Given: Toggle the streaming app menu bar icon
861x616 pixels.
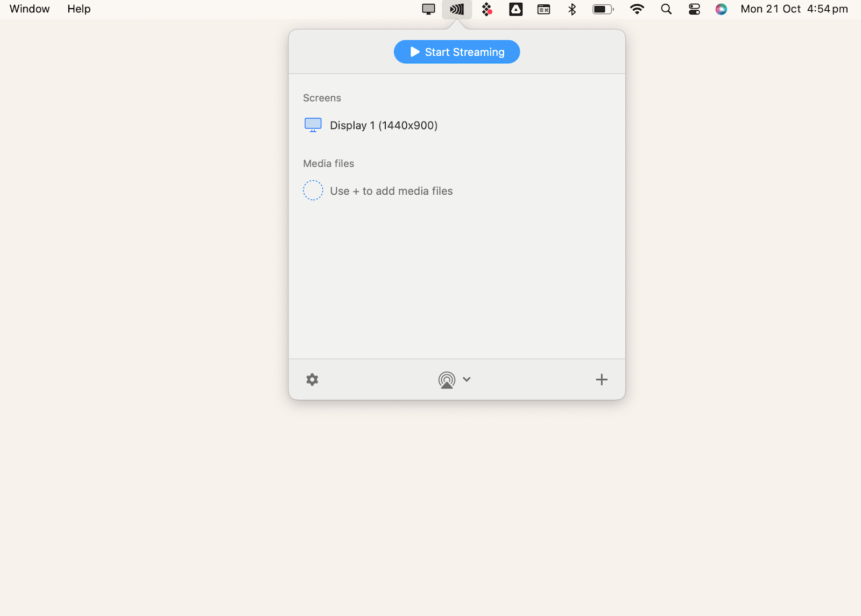Looking at the screenshot, I should click(x=457, y=9).
